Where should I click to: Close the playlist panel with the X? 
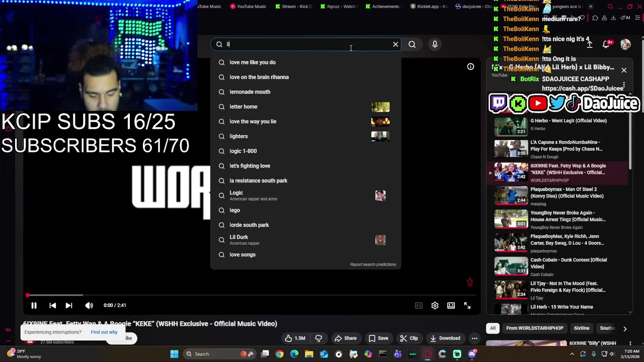624,70
